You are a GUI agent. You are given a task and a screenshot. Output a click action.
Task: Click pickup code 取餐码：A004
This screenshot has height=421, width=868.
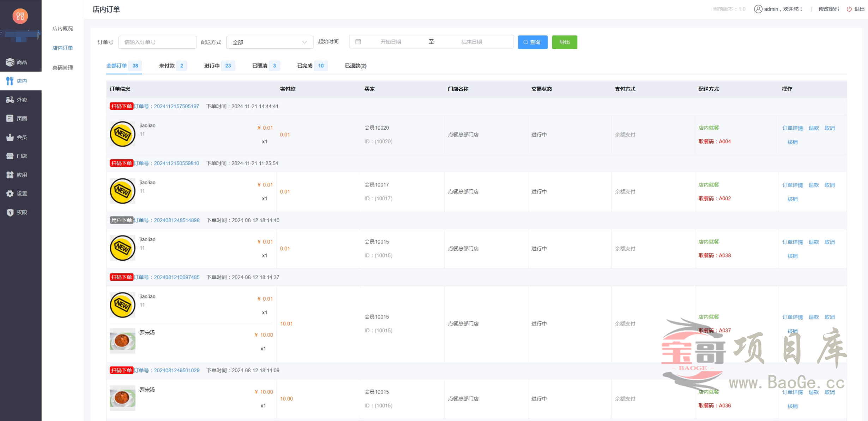715,141
